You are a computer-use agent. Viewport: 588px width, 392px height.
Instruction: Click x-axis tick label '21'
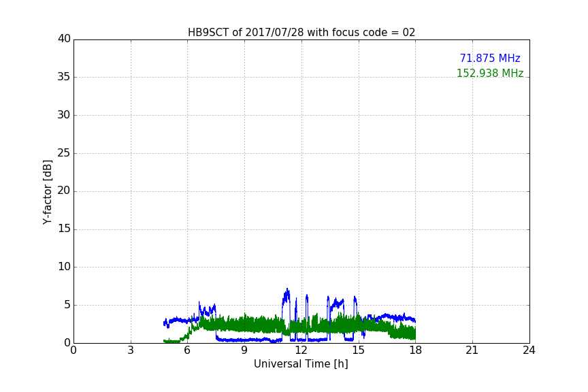(472, 350)
